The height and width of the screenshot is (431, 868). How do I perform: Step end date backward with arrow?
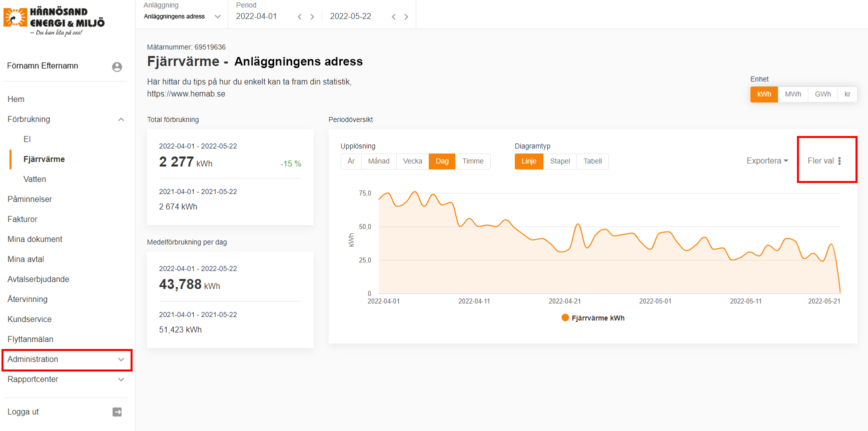(394, 17)
